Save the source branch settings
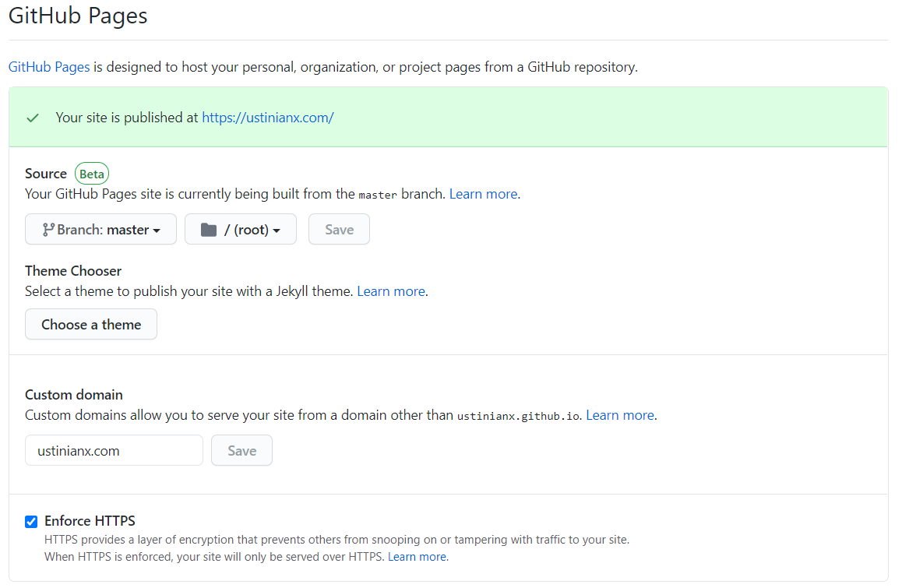The image size is (902, 588). tap(339, 230)
